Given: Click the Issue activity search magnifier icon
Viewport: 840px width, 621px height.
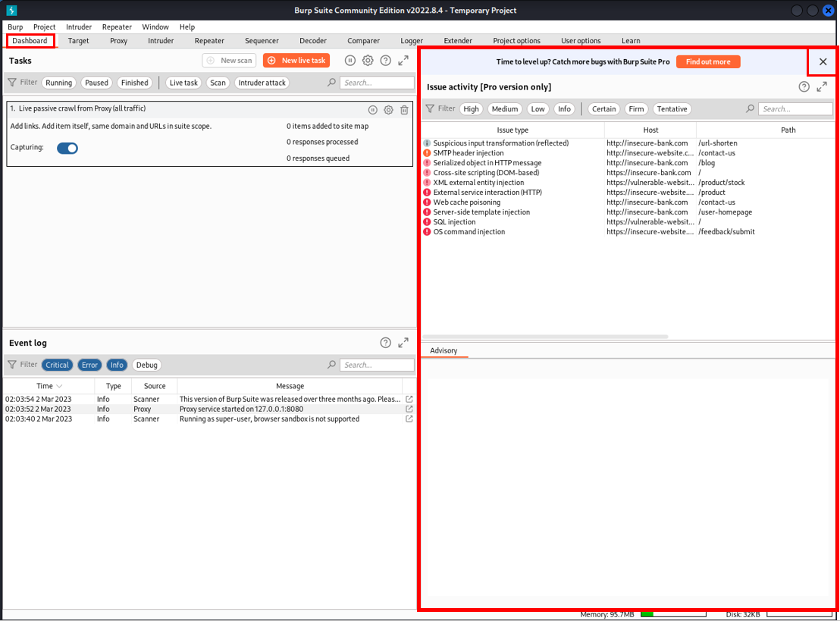Looking at the screenshot, I should click(750, 108).
